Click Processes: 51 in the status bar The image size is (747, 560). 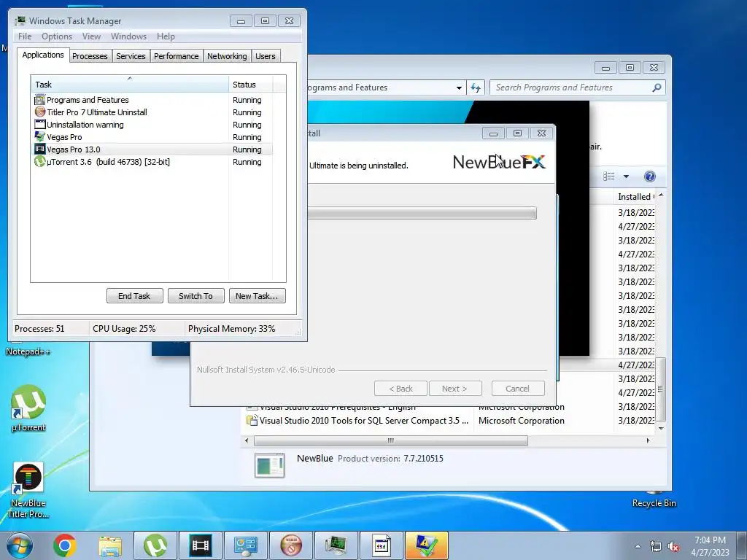(39, 329)
